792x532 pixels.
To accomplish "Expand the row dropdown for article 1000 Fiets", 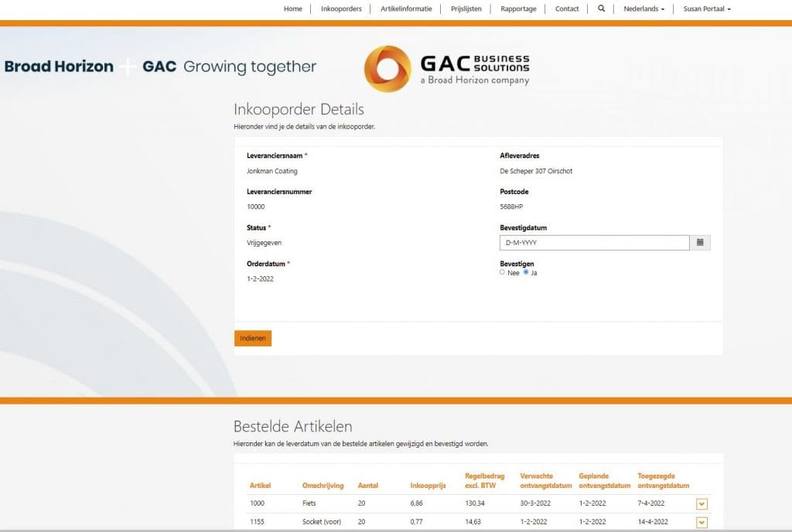I will tap(702, 503).
